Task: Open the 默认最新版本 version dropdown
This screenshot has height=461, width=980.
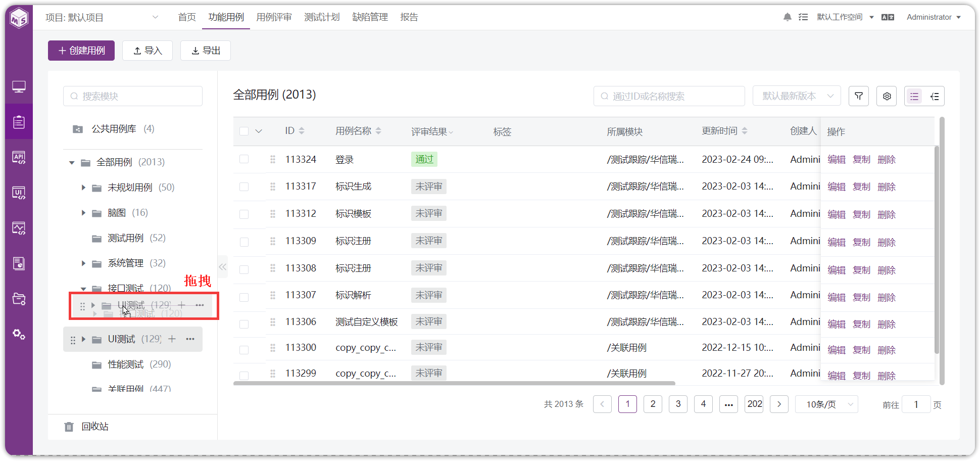Action: 797,96
